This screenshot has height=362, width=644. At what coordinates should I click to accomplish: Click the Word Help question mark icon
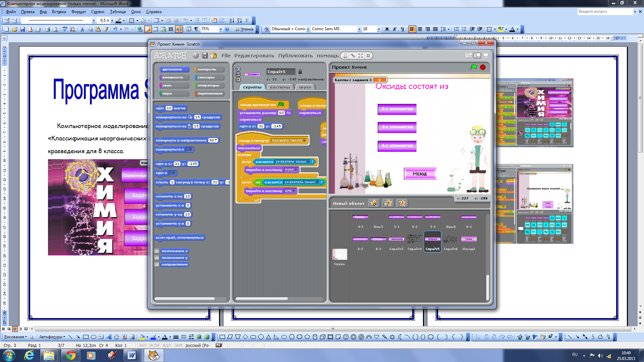click(x=227, y=29)
